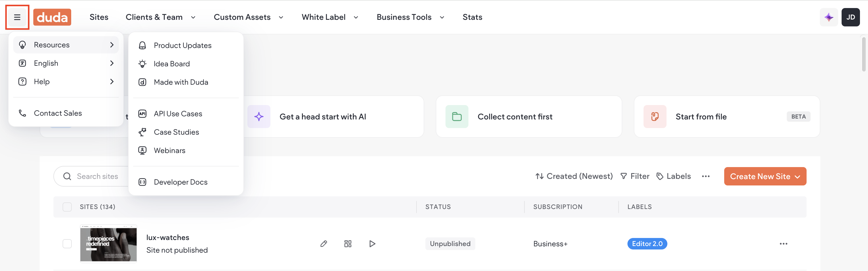The height and width of the screenshot is (271, 868).
Task: Open the lux-watches site thumbnail
Action: pyautogui.click(x=108, y=244)
